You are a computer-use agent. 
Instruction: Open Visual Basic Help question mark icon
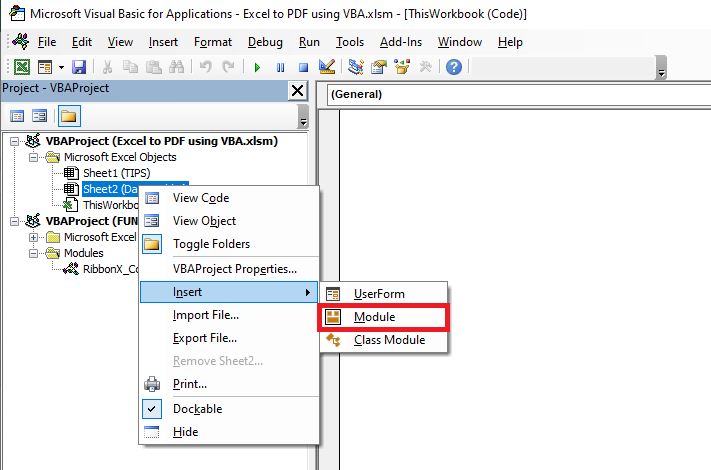point(453,67)
